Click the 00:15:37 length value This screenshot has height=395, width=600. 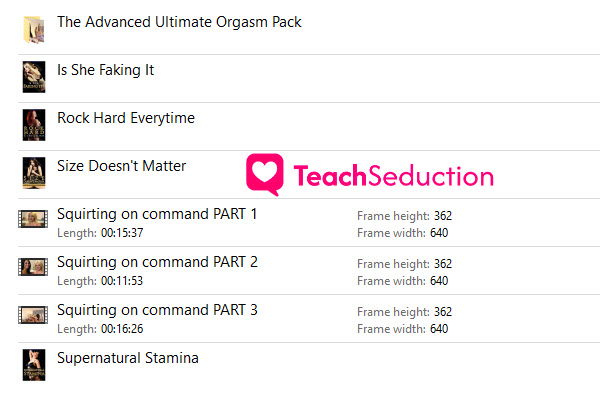click(x=122, y=233)
